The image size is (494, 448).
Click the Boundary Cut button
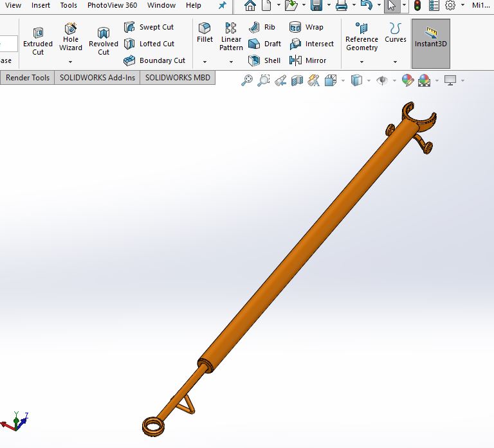point(154,60)
